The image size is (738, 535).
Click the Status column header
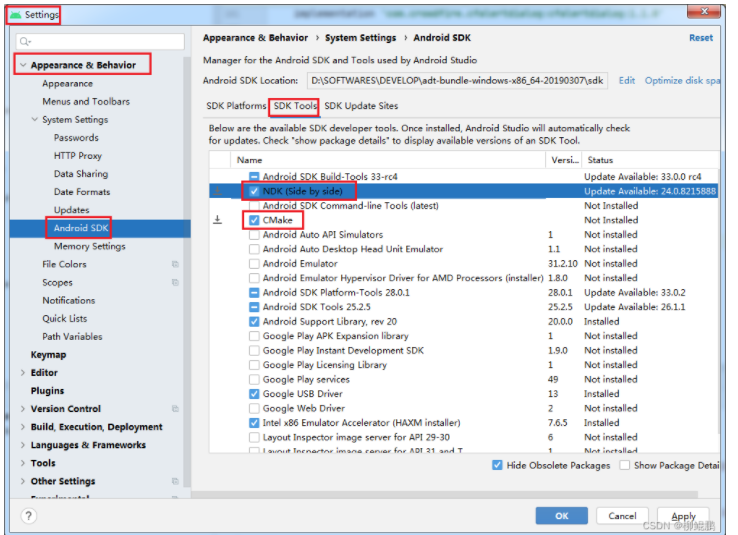[650, 160]
